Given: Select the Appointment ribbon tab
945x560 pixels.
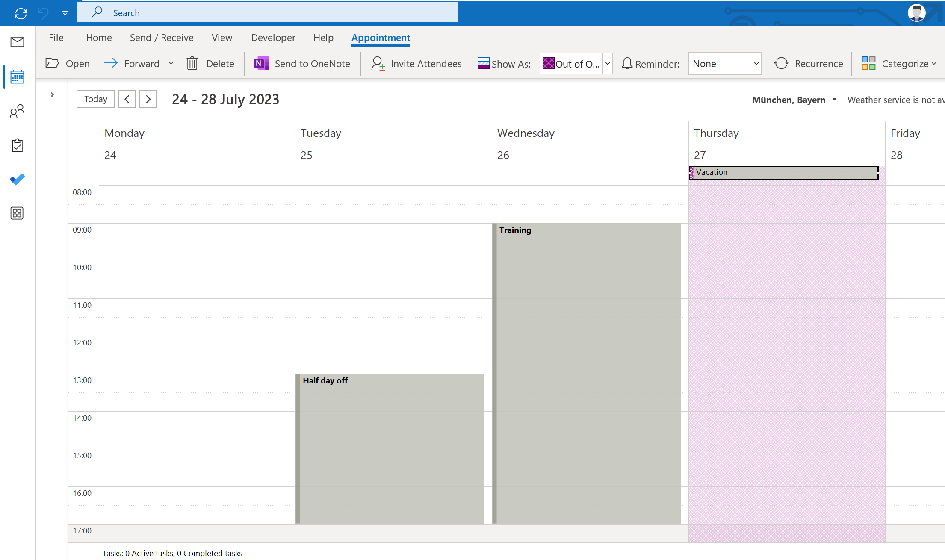Looking at the screenshot, I should pyautogui.click(x=381, y=37).
